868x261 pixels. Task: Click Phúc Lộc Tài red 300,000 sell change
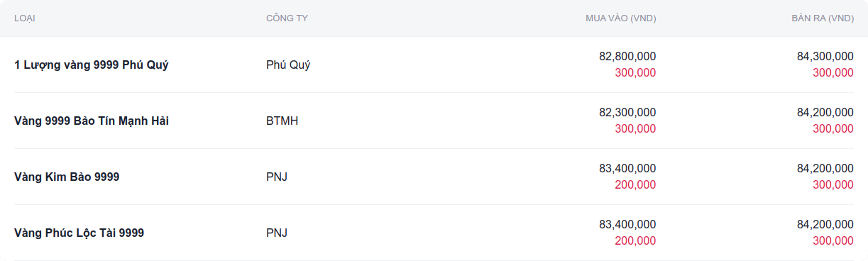833,240
